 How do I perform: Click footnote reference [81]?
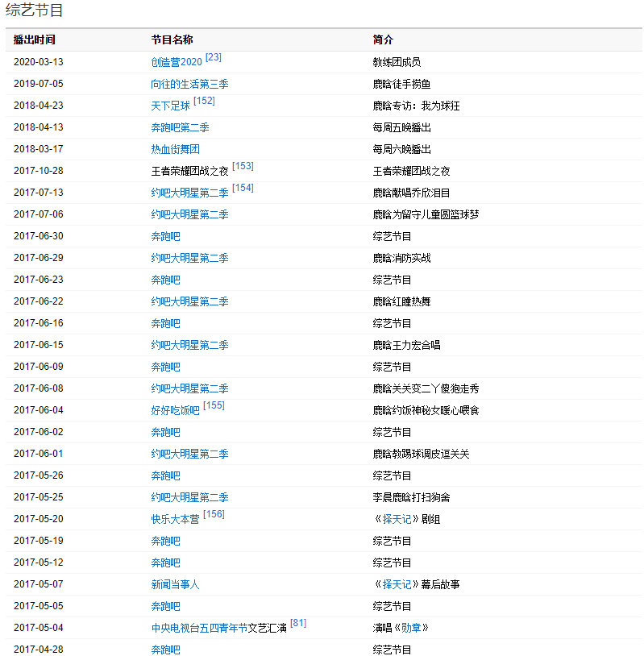[x=298, y=624]
